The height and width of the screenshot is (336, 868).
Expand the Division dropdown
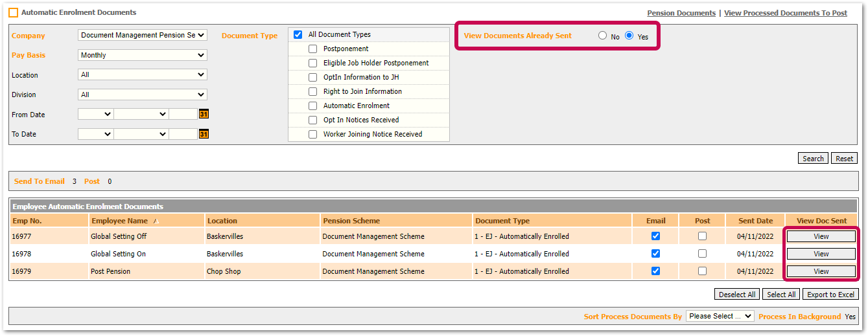(142, 95)
